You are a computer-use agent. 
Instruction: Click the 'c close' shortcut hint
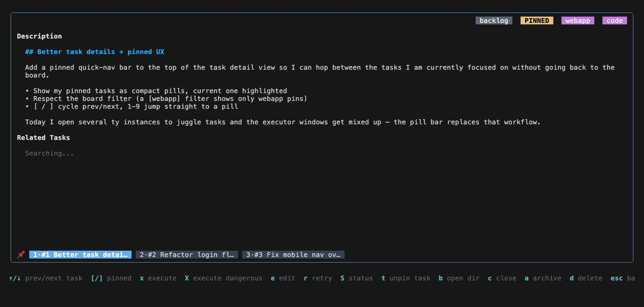(x=502, y=278)
